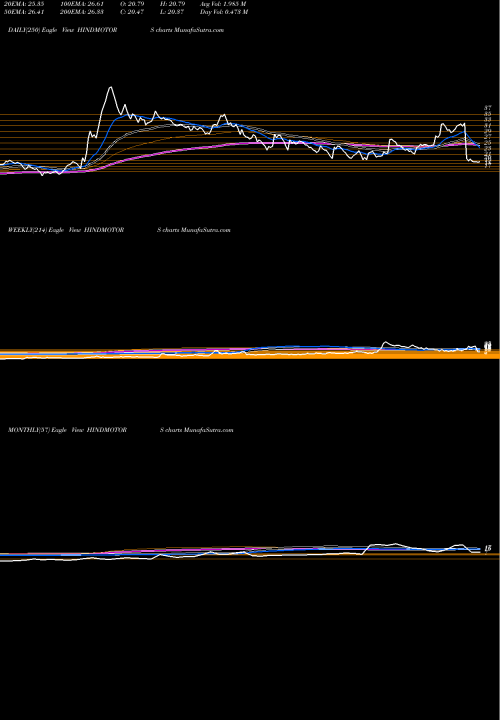The height and width of the screenshot is (720, 500).
Task: Select the low price L: 20.37
Action: point(173,12)
